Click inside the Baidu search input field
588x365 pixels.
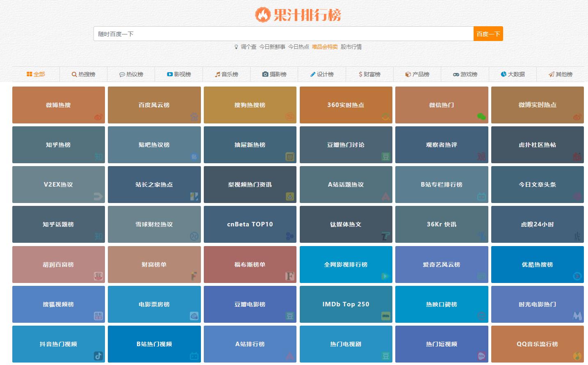tap(283, 34)
